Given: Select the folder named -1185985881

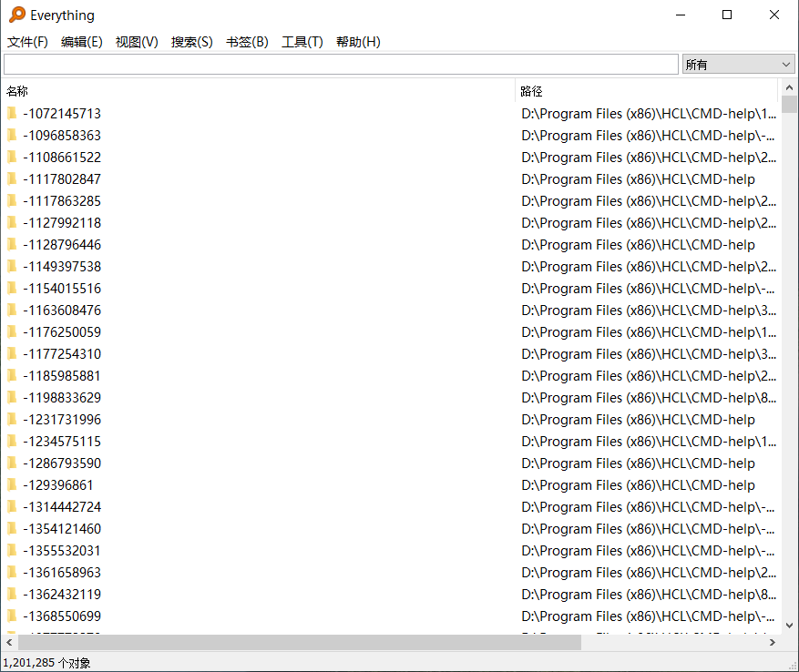Looking at the screenshot, I should point(62,375).
